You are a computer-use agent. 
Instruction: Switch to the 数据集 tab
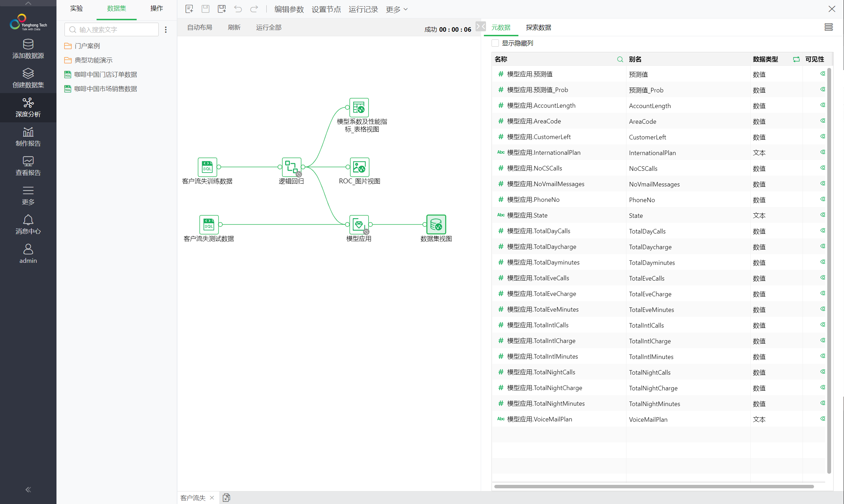tap(116, 8)
